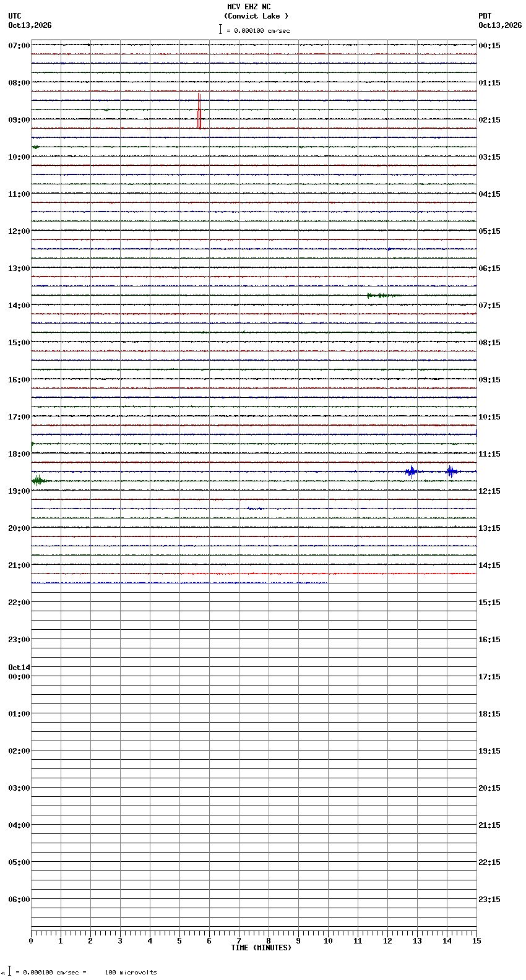Click the second blue burst near minute 14
526x980 pixels.
click(x=451, y=471)
